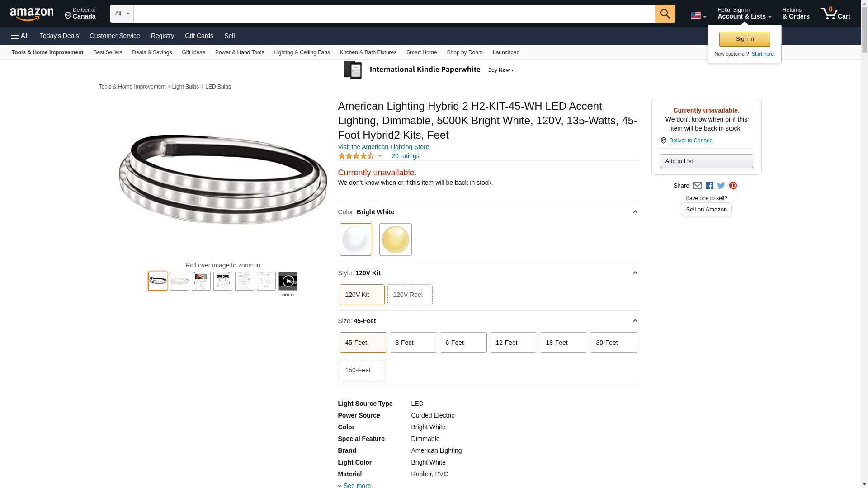Click the yellow Sign in button
868x488 pixels.
pos(745,39)
